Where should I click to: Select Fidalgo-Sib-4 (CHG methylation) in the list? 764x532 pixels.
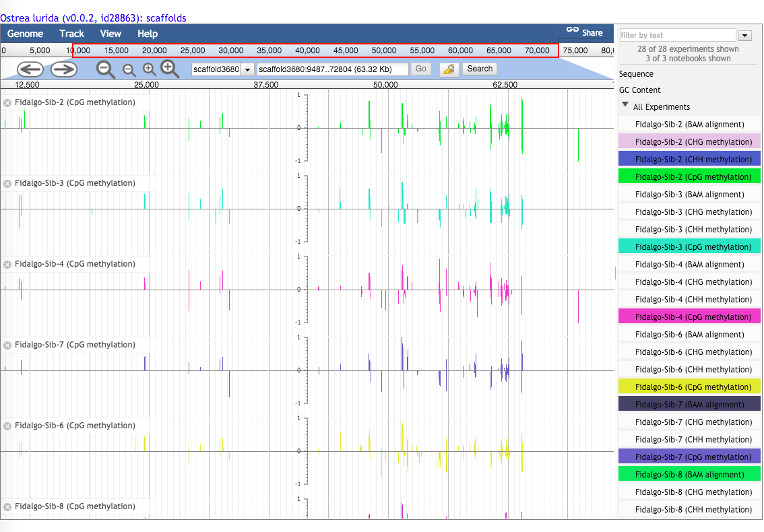[x=689, y=282]
